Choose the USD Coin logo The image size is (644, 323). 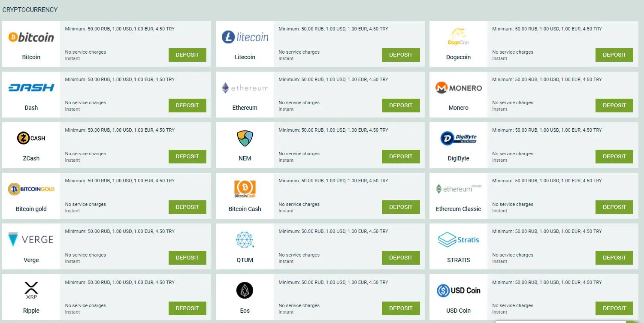tap(458, 290)
